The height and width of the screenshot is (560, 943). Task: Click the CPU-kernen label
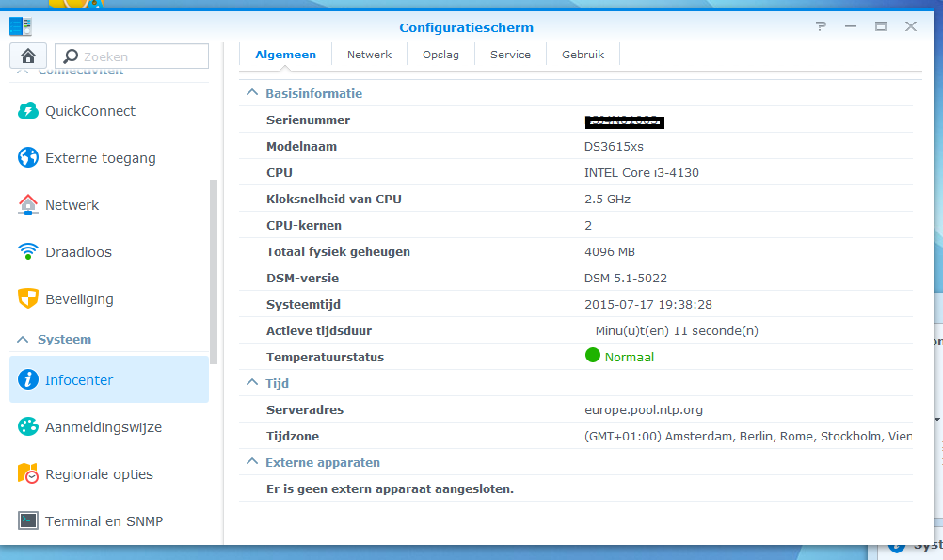pos(304,226)
